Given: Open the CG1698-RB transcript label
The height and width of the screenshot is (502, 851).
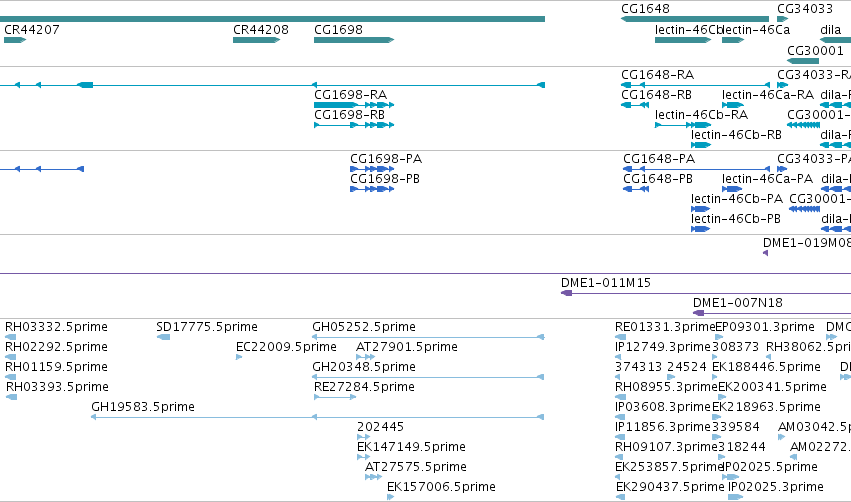Looking at the screenshot, I should coord(350,115).
